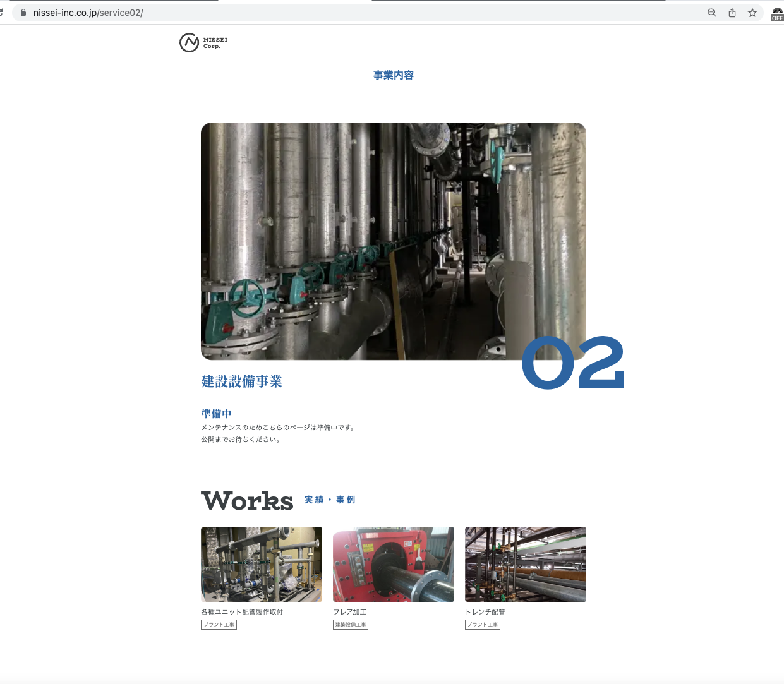The width and height of the screenshot is (784, 684).
Task: Click the share page icon
Action: pyautogui.click(x=732, y=13)
